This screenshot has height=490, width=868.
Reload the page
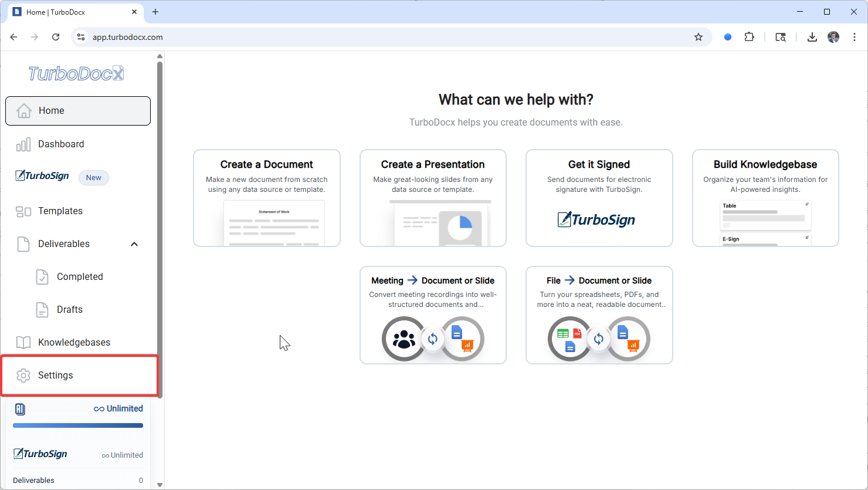(56, 37)
